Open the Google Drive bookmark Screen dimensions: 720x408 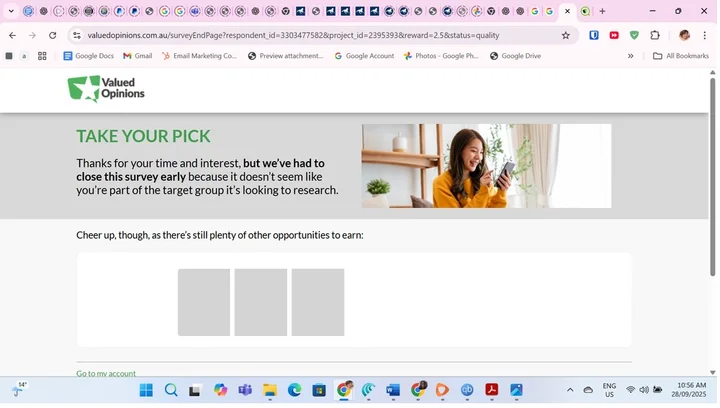[515, 56]
